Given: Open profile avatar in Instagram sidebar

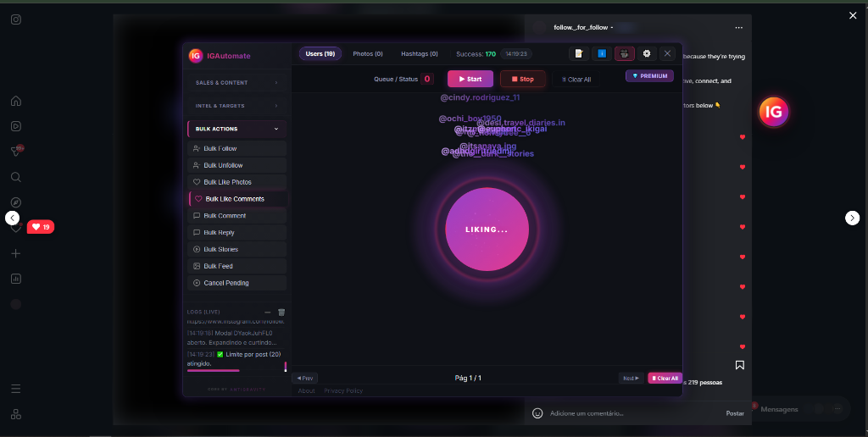Looking at the screenshot, I should click(x=16, y=304).
